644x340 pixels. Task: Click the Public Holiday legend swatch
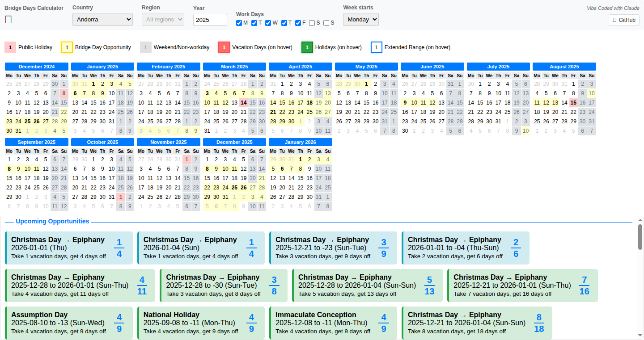coord(10,47)
